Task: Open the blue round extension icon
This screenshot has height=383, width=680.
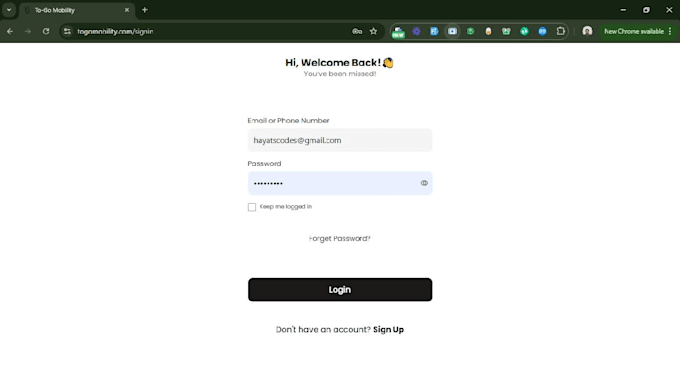Action: pyautogui.click(x=543, y=31)
